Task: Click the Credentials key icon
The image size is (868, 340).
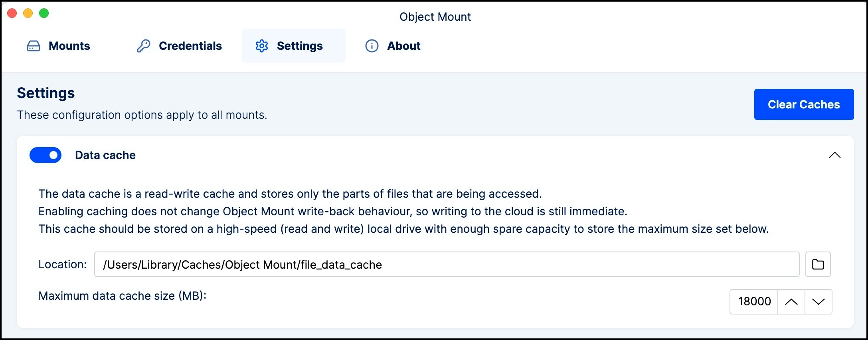Action: (144, 46)
